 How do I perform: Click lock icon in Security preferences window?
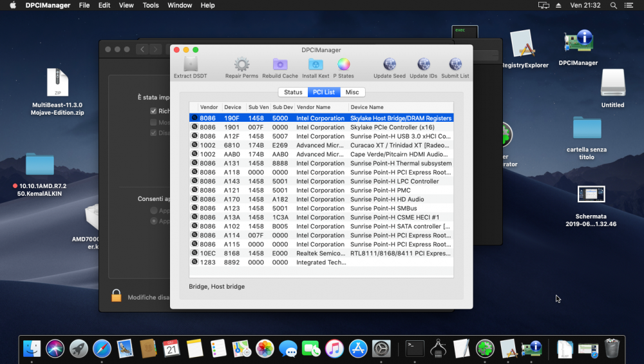point(116,296)
